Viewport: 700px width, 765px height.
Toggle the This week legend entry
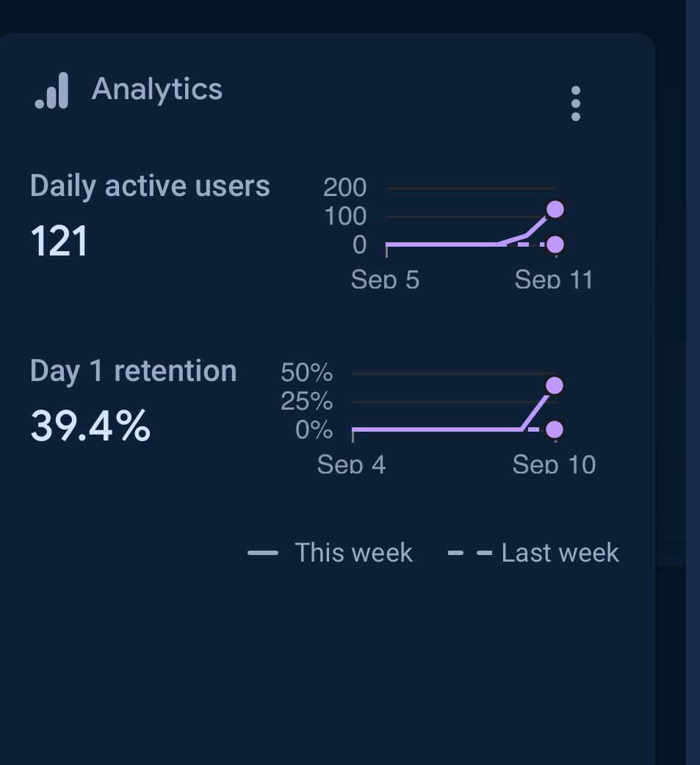[x=330, y=553]
